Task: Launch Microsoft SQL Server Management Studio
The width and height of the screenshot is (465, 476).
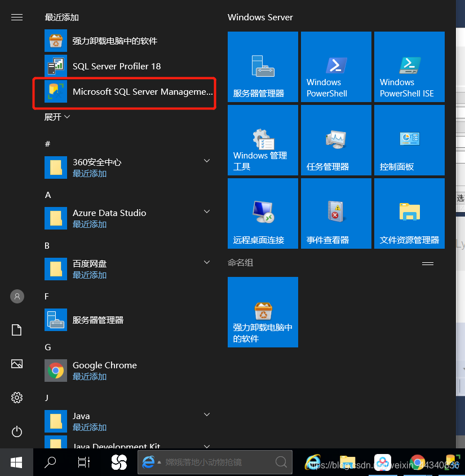Action: [130, 91]
